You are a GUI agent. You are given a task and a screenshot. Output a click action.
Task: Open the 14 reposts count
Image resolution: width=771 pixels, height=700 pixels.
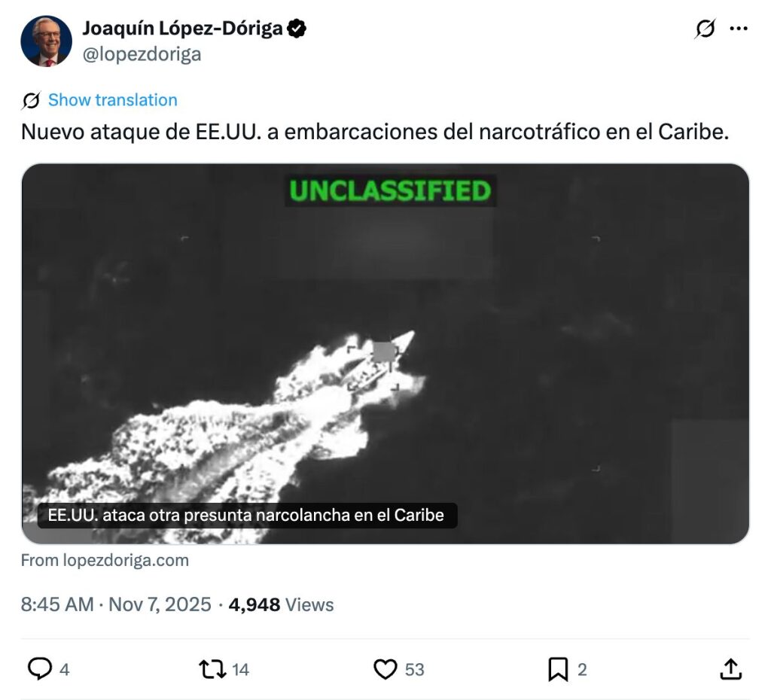240,670
